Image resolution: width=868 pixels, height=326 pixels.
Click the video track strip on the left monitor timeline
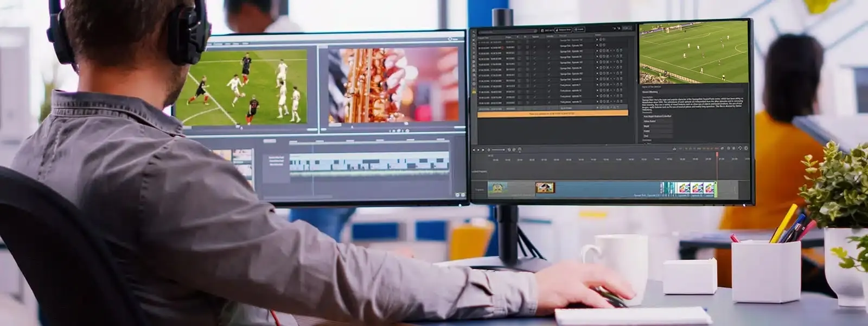[x=369, y=163]
